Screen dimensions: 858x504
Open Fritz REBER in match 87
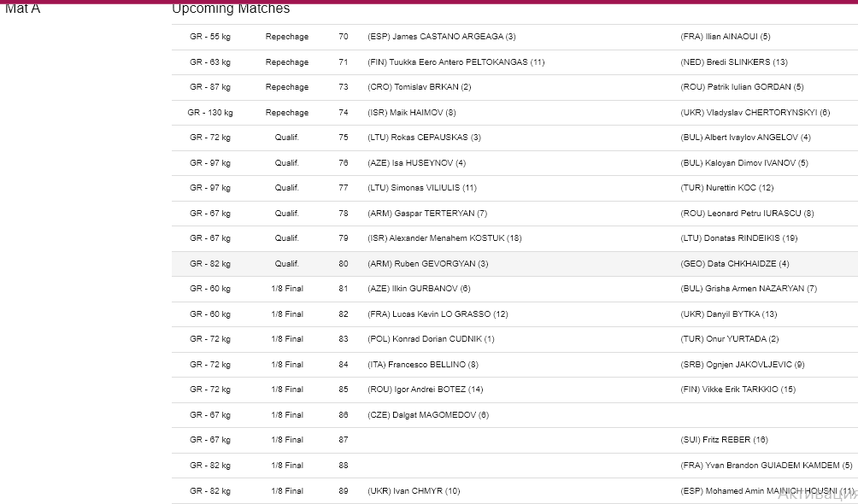pyautogui.click(x=724, y=440)
